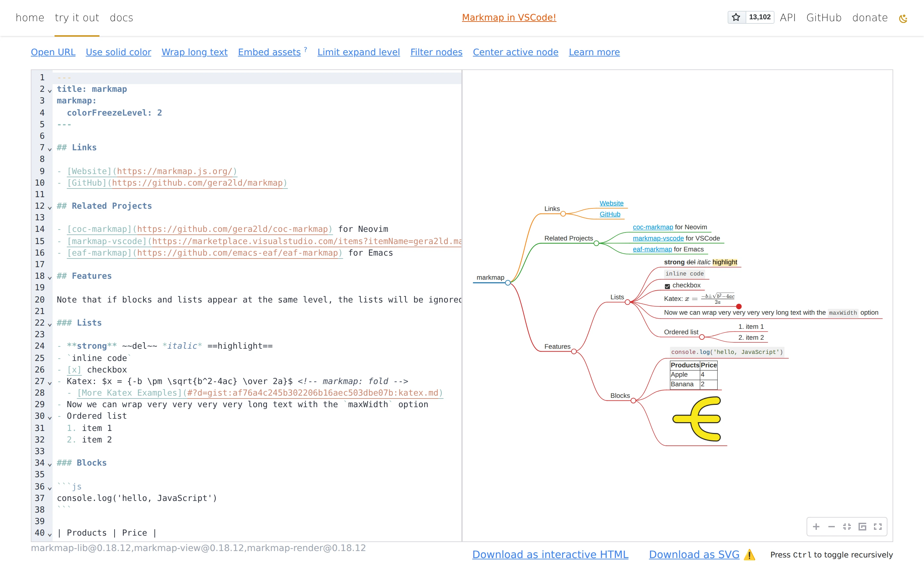The height and width of the screenshot is (578, 924).
Task: Click the Learn more link
Action: point(594,52)
